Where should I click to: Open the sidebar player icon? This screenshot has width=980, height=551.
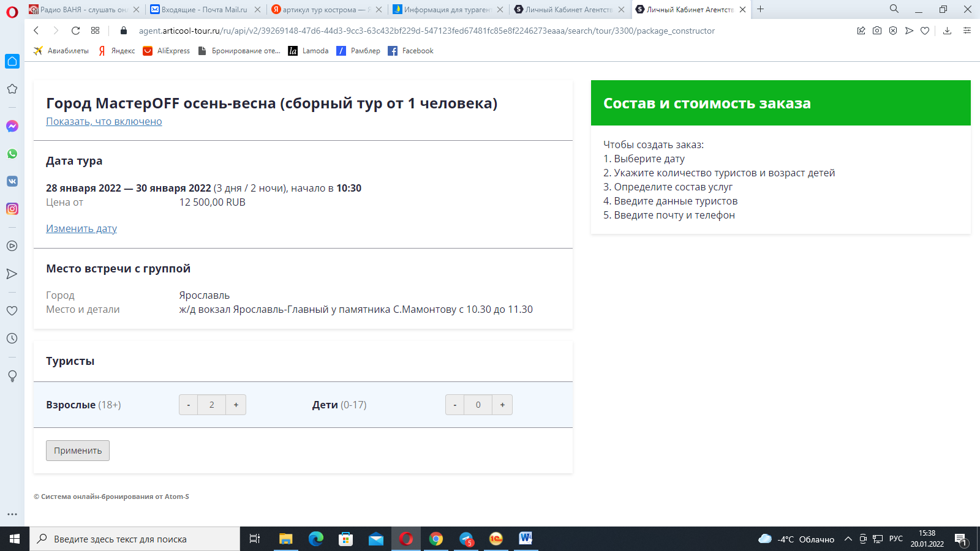point(12,246)
